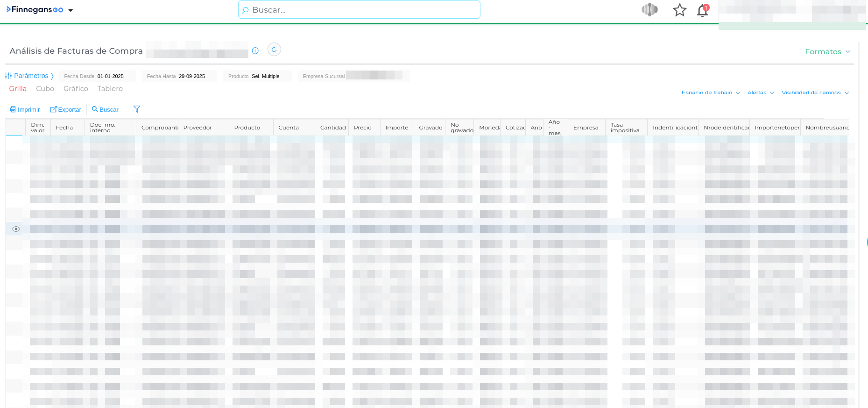The width and height of the screenshot is (868, 408).
Task: Click the Buscar button in grid toolbar
Action: pyautogui.click(x=105, y=109)
